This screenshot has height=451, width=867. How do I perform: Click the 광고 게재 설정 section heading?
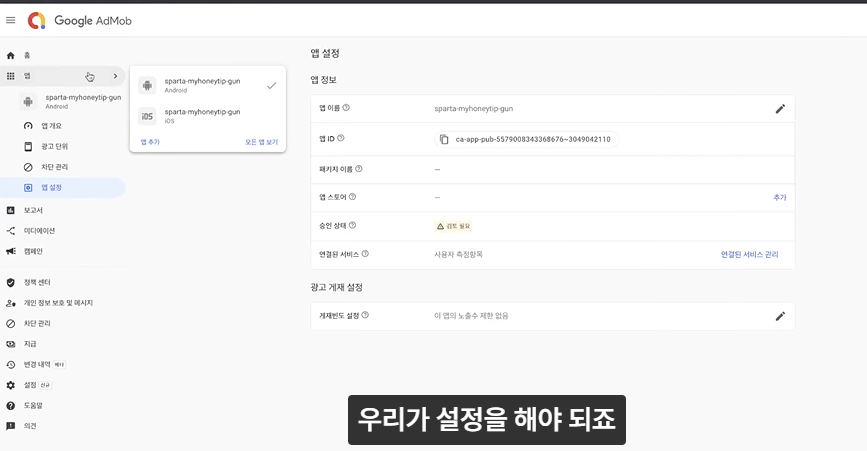tap(337, 287)
